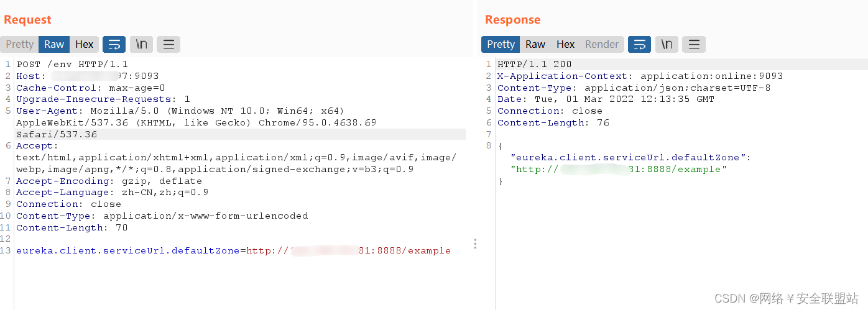Open Hex tab in Request panel

coord(84,44)
